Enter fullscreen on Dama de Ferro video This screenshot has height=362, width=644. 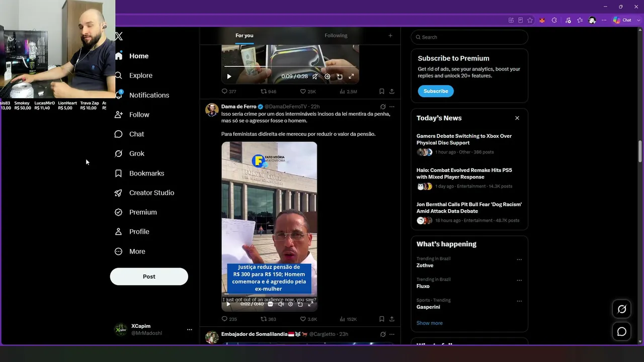pyautogui.click(x=310, y=304)
